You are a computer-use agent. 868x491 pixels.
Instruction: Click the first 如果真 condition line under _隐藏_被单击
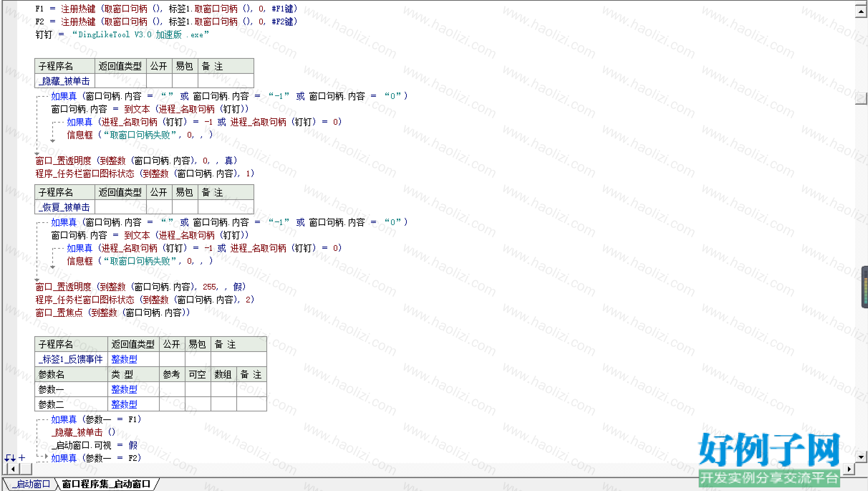[230, 96]
